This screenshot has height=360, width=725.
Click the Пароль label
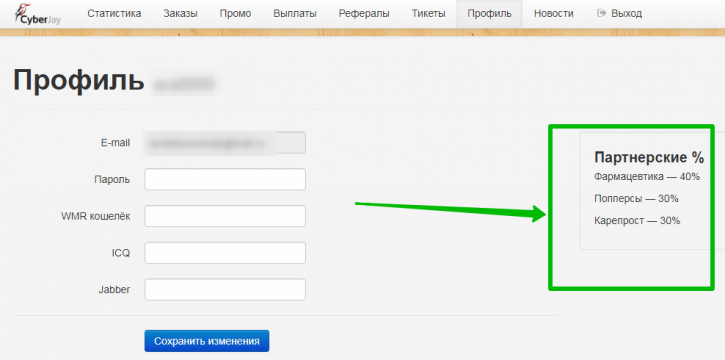pyautogui.click(x=112, y=179)
